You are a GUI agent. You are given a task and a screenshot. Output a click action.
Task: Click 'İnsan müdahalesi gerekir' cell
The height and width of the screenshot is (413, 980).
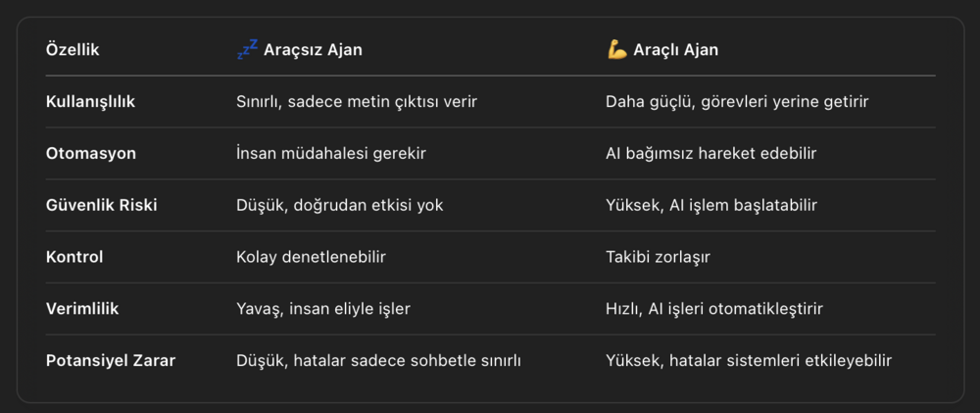point(331,153)
